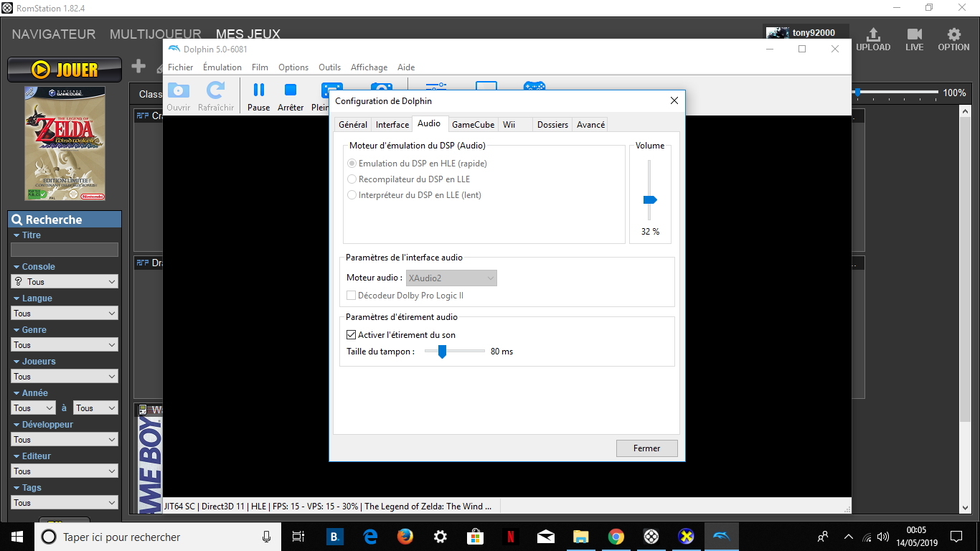Open the Moteur audio XAudio2 dropdown
This screenshot has width=980, height=551.
coord(451,278)
